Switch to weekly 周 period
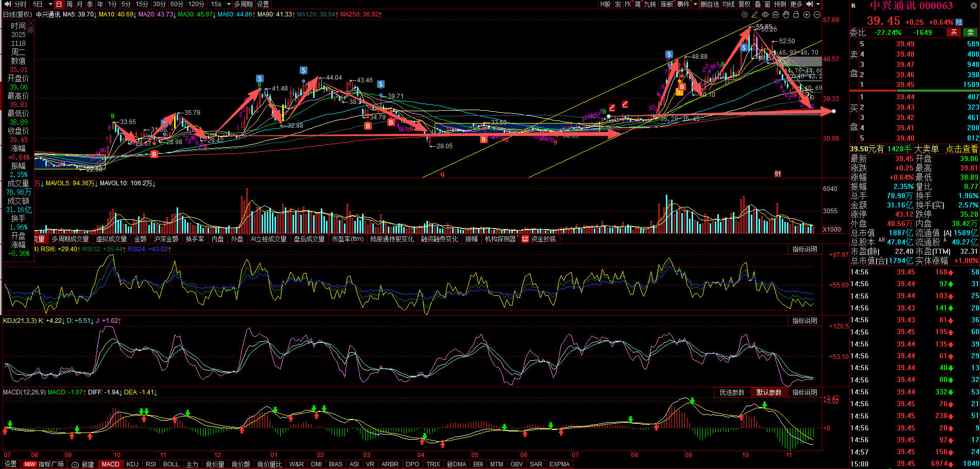Image resolution: width=980 pixels, height=469 pixels. [70, 4]
